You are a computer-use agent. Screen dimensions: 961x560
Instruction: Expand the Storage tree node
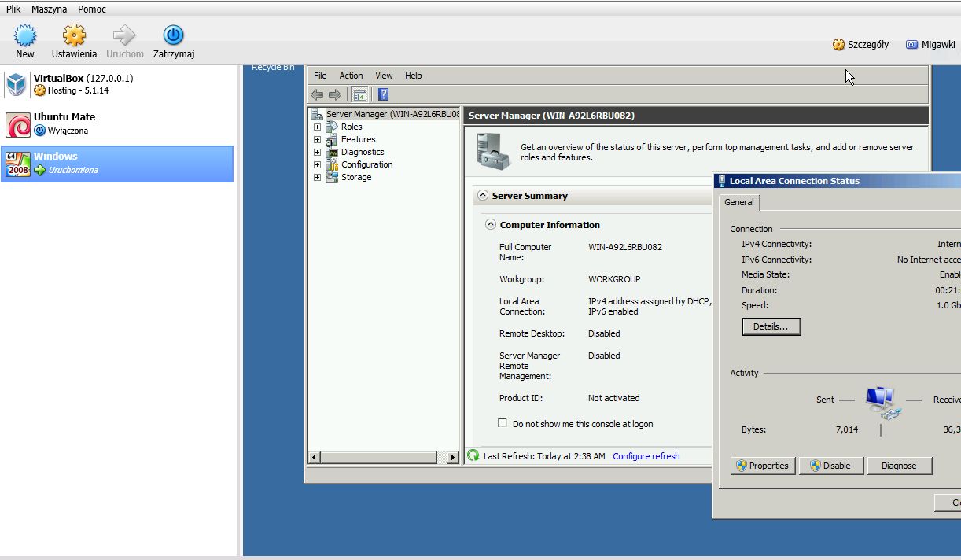[317, 177]
